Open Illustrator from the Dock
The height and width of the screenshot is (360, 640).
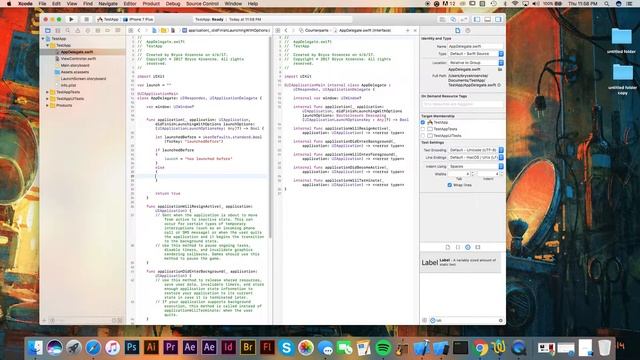[151, 348]
